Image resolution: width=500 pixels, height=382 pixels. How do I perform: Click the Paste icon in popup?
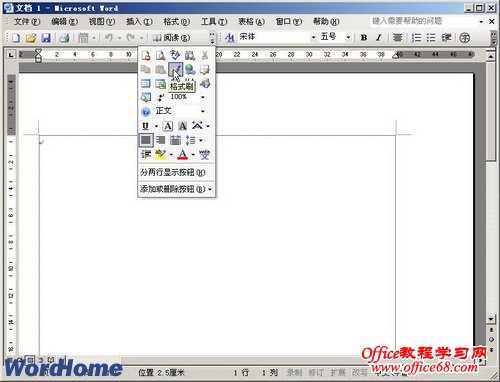coord(160,69)
